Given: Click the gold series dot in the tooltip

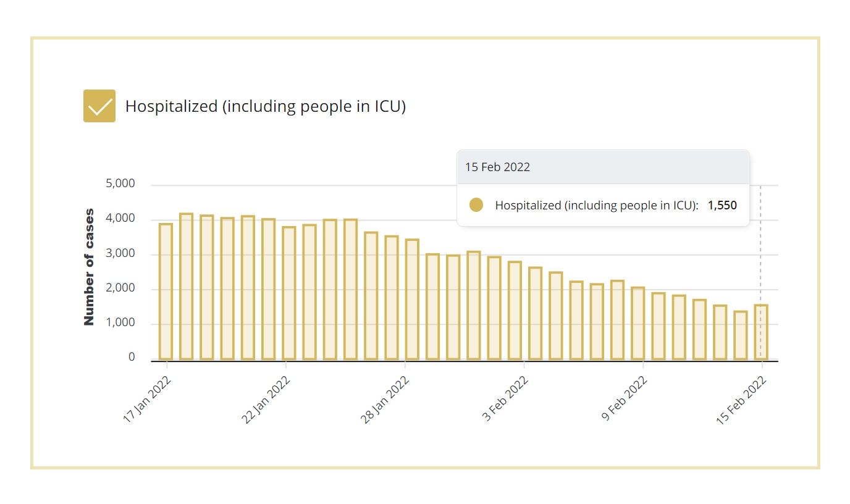Looking at the screenshot, I should coord(476,205).
